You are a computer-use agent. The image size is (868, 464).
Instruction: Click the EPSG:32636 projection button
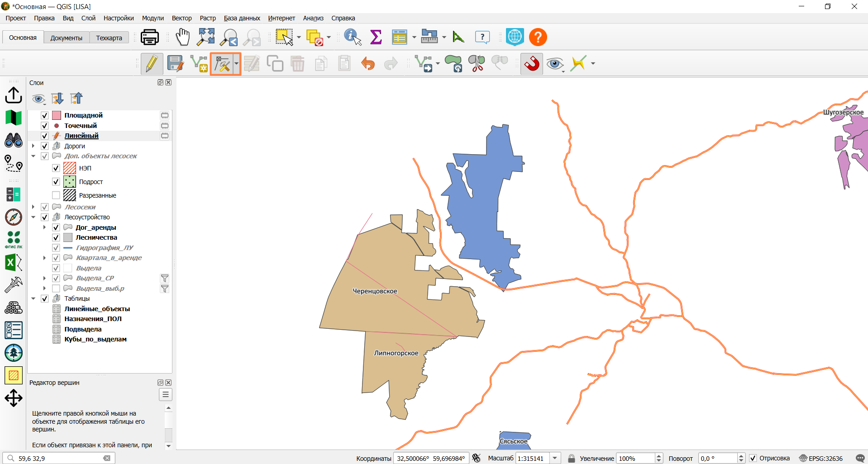821,458
